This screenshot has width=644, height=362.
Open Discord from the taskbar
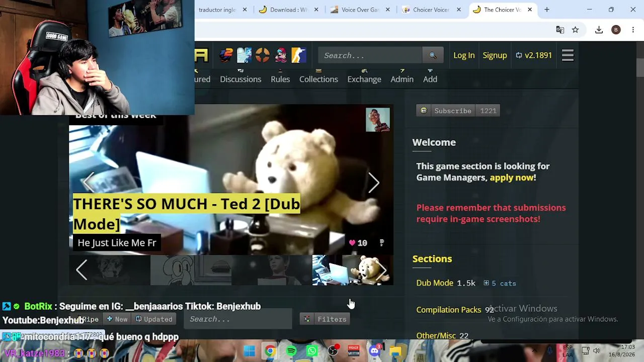(x=375, y=351)
